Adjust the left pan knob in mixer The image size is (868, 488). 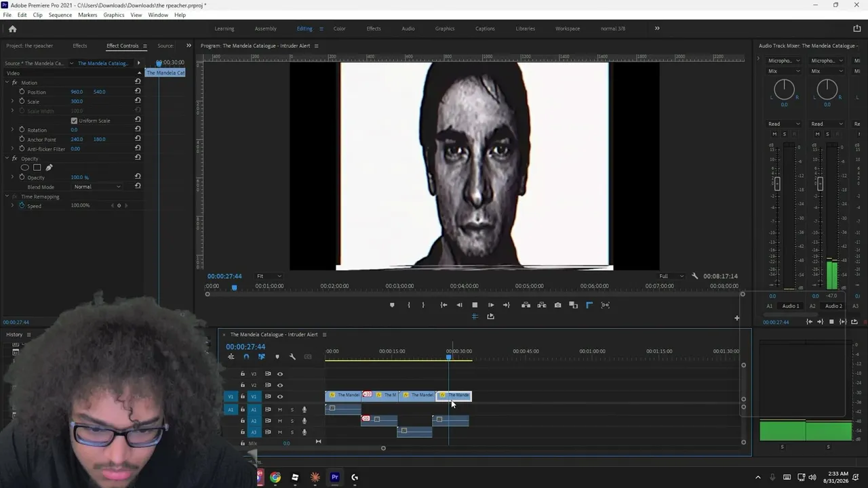tap(784, 89)
